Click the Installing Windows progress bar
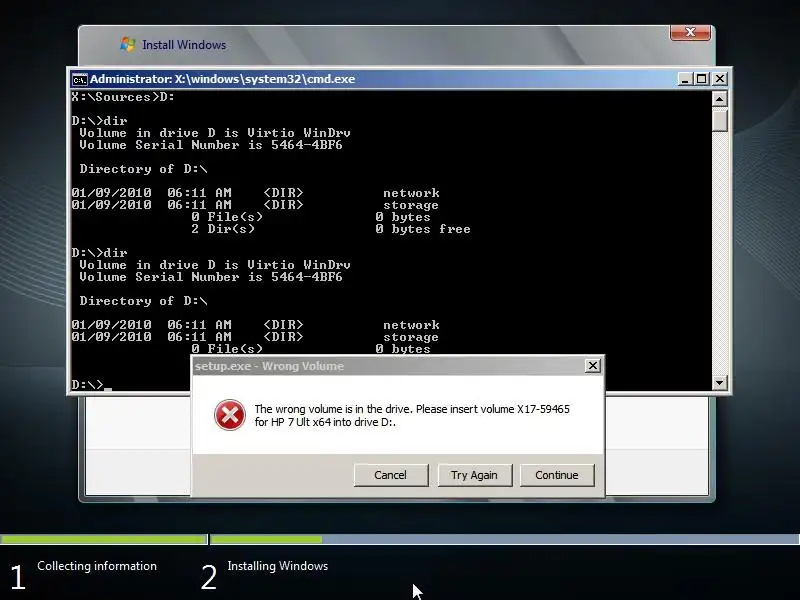Image resolution: width=800 pixels, height=600 pixels. [x=505, y=539]
